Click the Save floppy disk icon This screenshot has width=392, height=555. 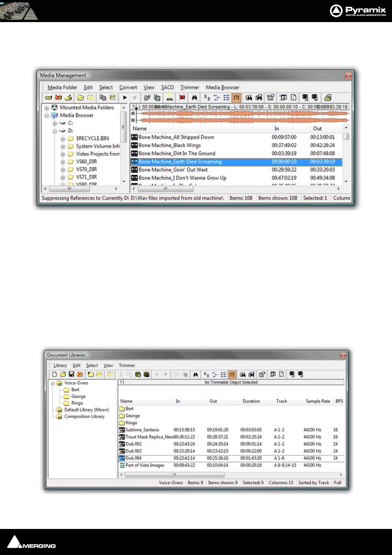71,374
